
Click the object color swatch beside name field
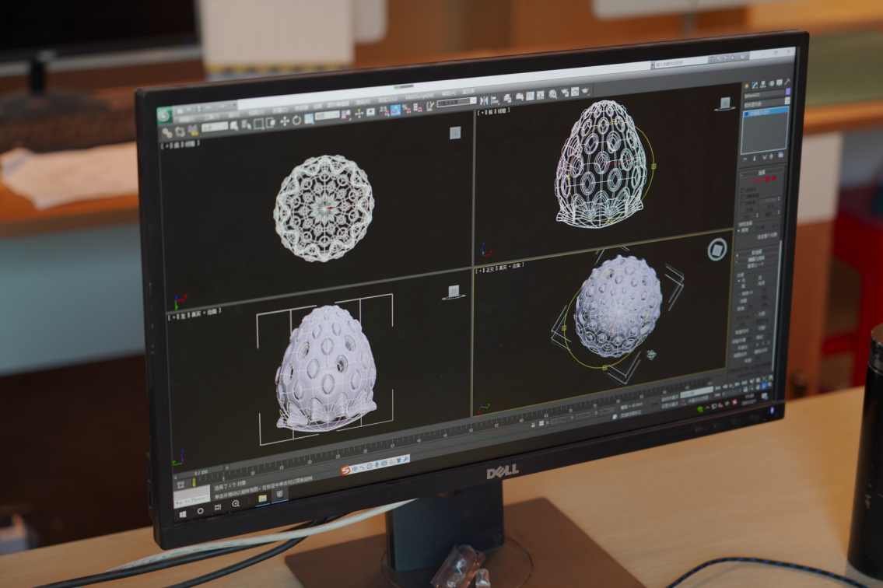tap(788, 92)
